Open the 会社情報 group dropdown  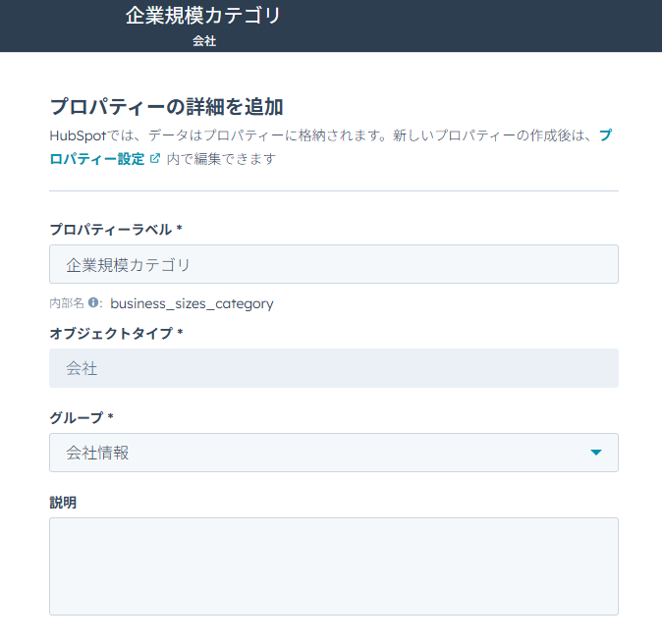coord(333,453)
